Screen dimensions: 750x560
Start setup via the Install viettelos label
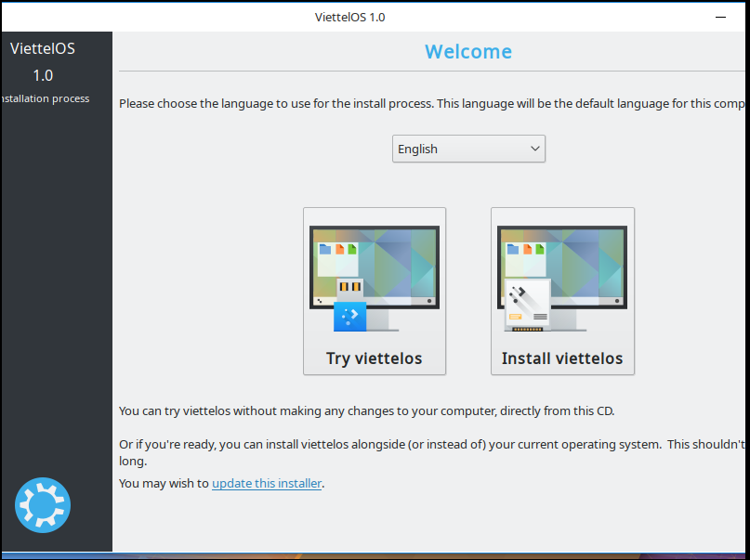point(562,358)
